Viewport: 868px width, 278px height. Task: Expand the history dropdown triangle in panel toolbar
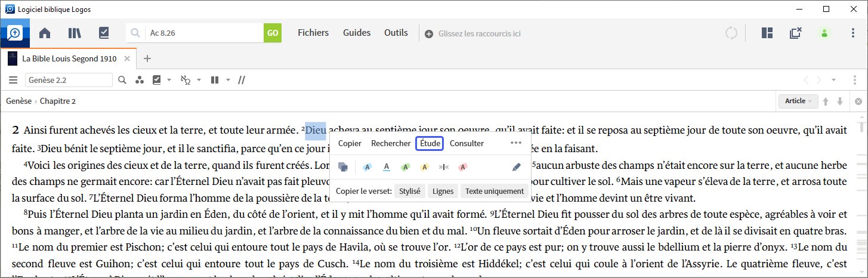(x=833, y=80)
